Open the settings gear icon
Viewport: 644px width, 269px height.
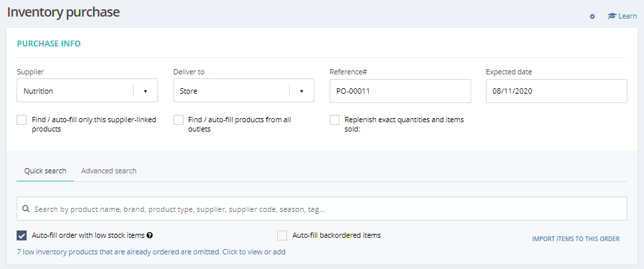click(x=592, y=17)
